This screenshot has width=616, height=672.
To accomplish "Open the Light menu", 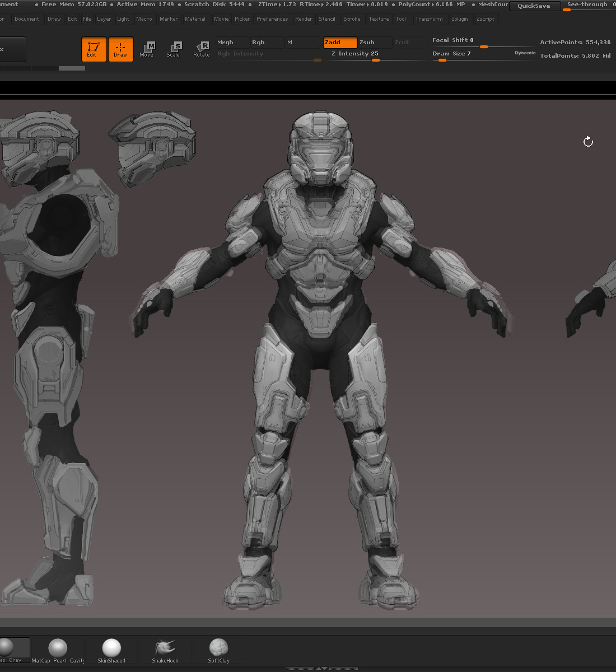I will tap(123, 19).
